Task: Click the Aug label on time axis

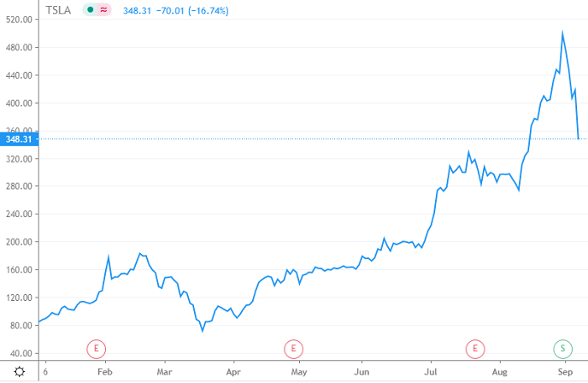Action: 499,372
